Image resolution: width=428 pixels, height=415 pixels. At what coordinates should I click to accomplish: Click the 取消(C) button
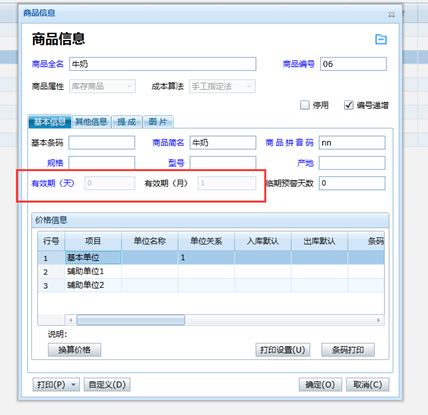tap(368, 385)
